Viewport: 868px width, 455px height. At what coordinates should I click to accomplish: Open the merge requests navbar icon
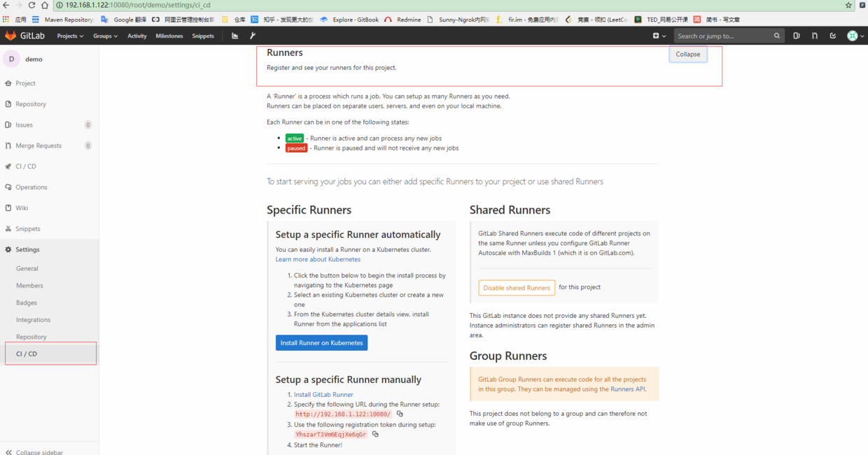click(x=815, y=36)
